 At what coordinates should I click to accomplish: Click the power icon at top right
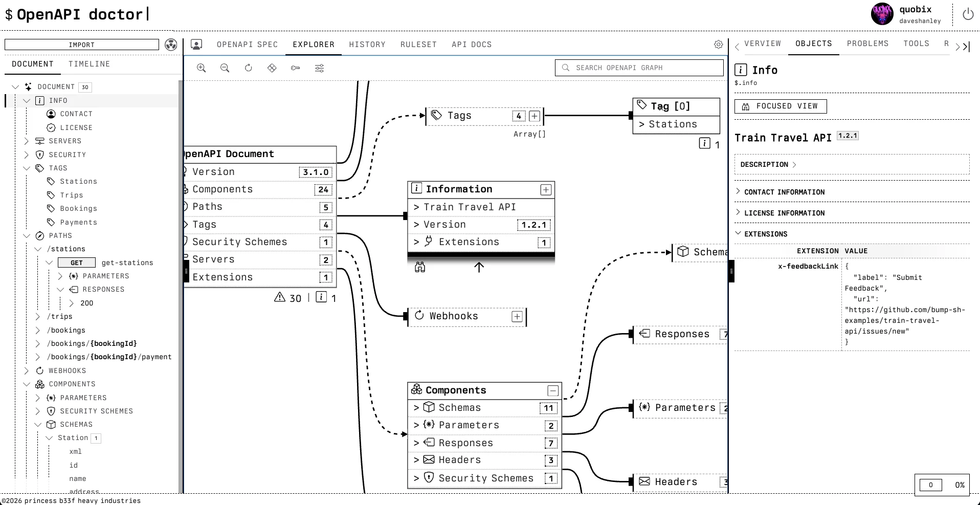(968, 14)
